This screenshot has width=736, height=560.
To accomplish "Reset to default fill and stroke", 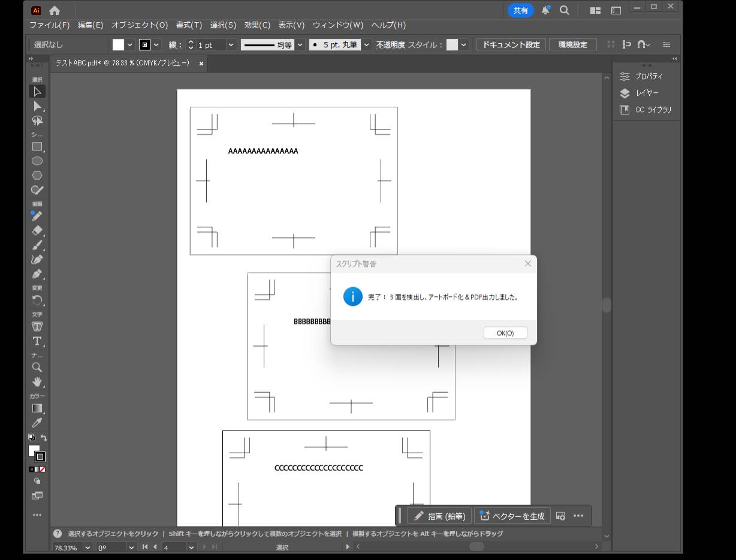I will coord(32,438).
